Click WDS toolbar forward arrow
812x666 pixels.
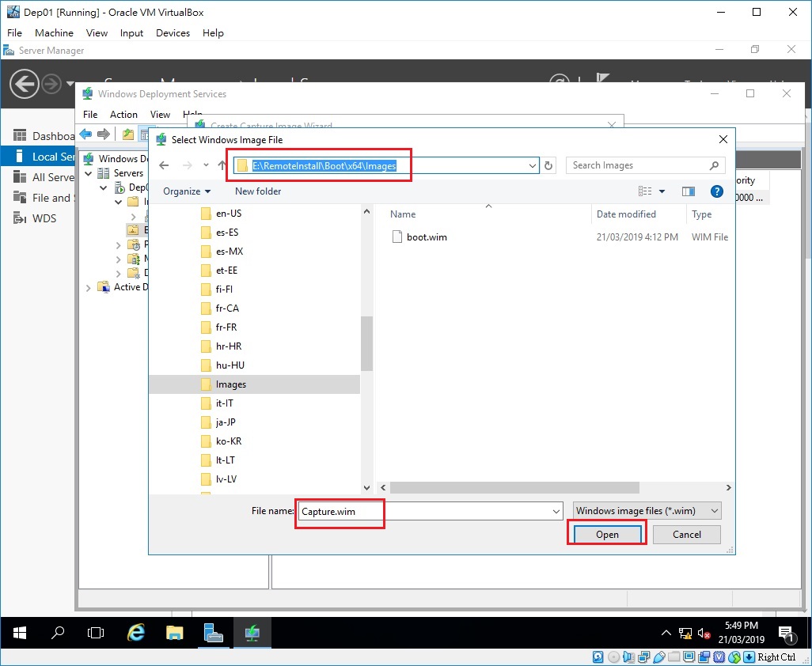pos(104,134)
